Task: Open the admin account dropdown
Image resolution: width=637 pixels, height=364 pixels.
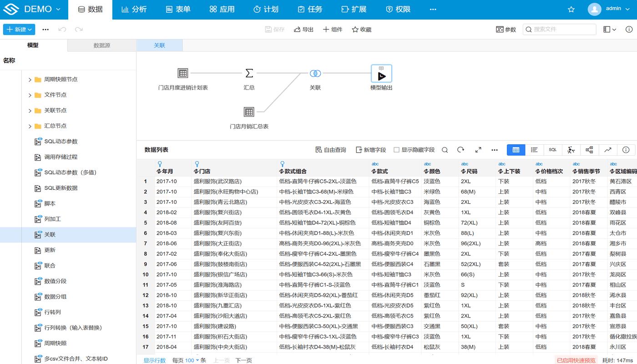Action: tap(614, 9)
